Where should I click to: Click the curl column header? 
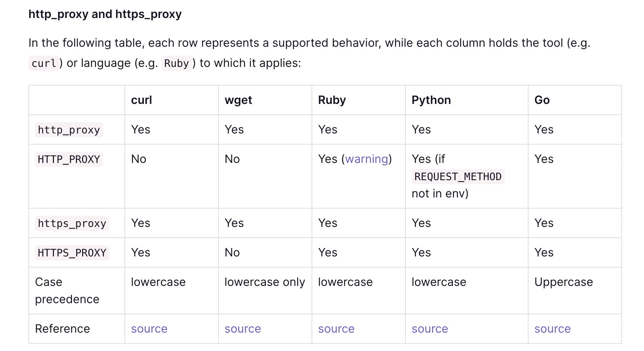coord(141,100)
